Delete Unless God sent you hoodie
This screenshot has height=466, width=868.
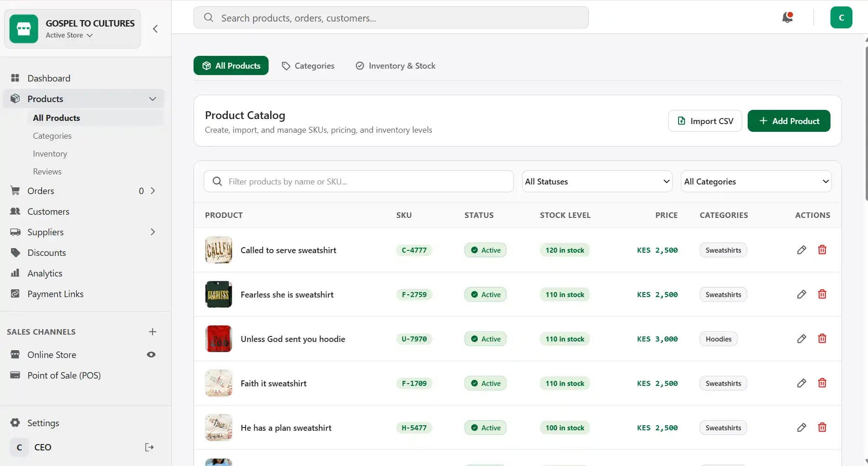[x=822, y=339]
